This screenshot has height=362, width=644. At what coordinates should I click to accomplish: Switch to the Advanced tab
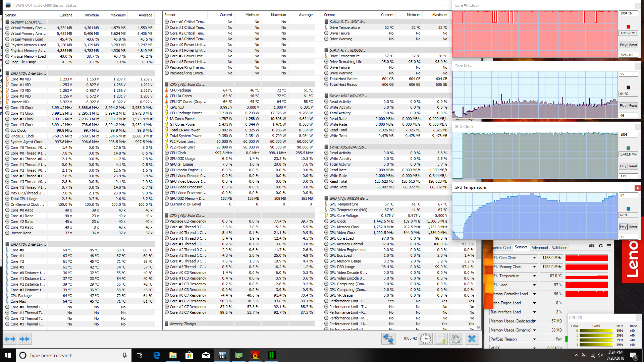539,248
